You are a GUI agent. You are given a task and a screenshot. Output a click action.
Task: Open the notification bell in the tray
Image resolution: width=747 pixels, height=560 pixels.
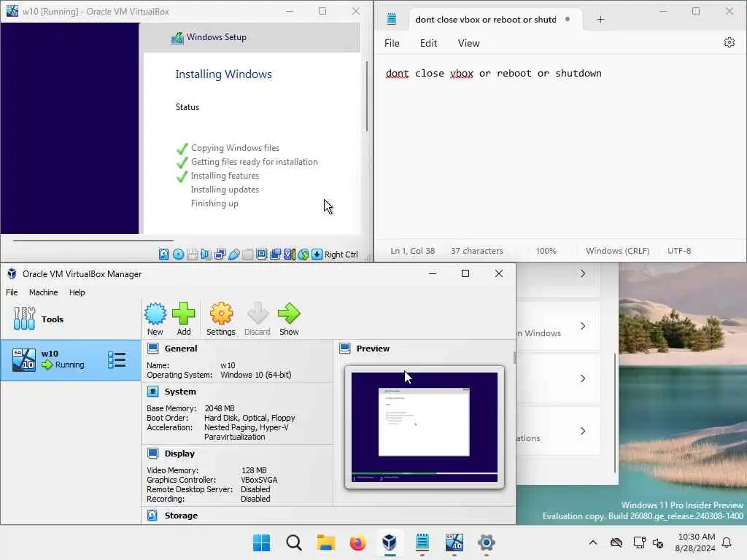pos(727,542)
